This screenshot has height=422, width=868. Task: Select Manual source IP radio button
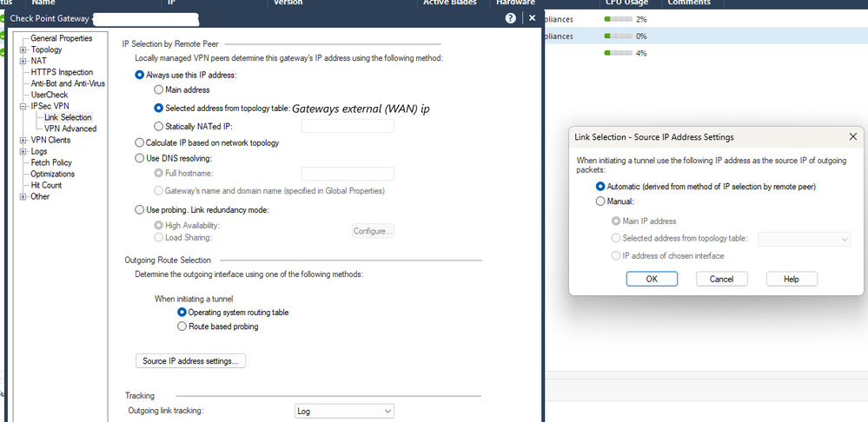pyautogui.click(x=600, y=201)
